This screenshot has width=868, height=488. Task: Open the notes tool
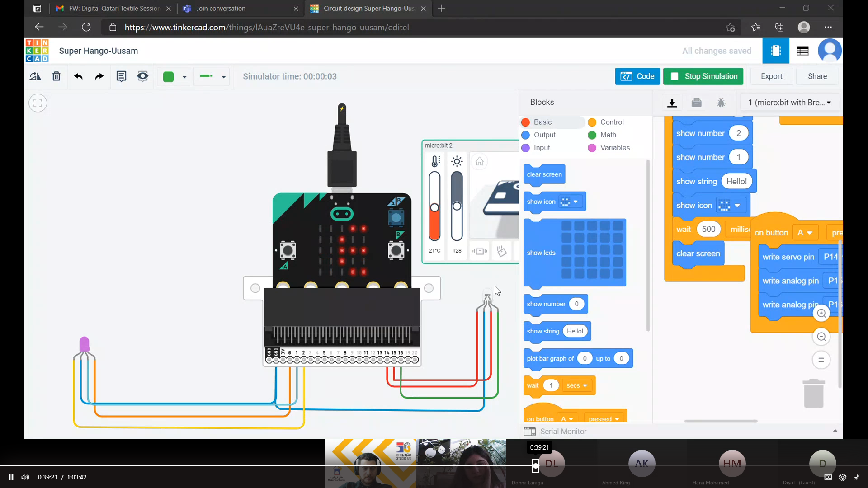121,76
